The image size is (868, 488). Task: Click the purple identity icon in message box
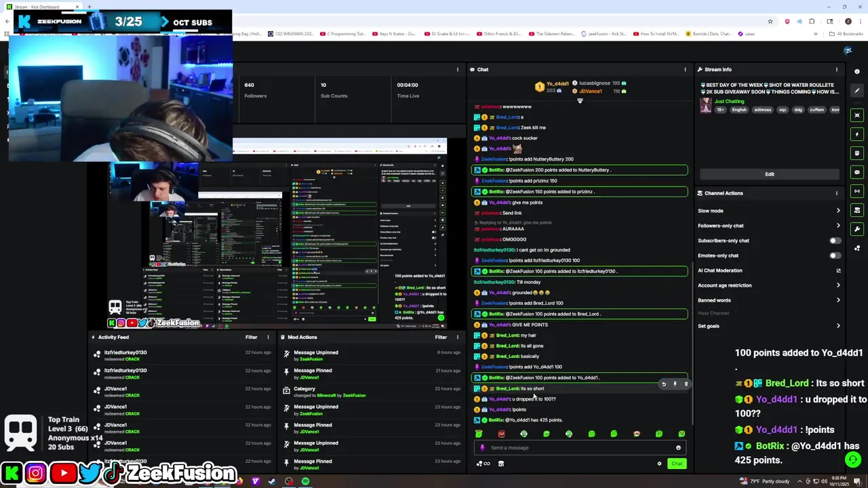482,447
